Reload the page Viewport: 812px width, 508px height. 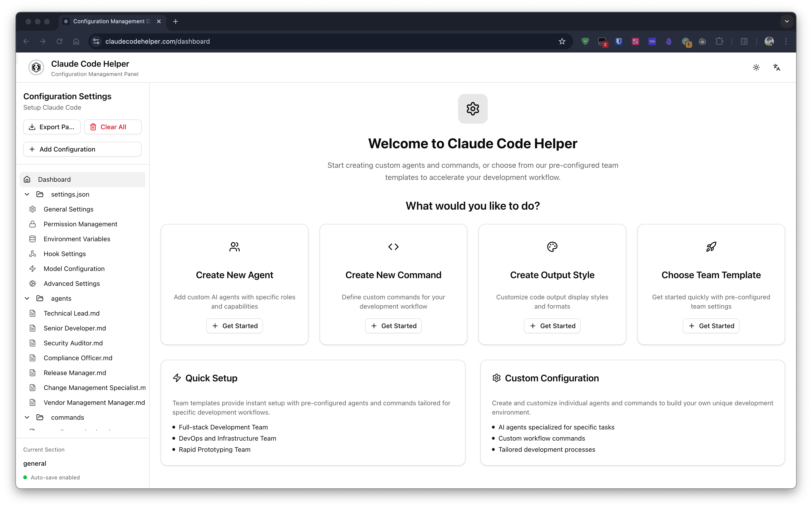[59, 41]
